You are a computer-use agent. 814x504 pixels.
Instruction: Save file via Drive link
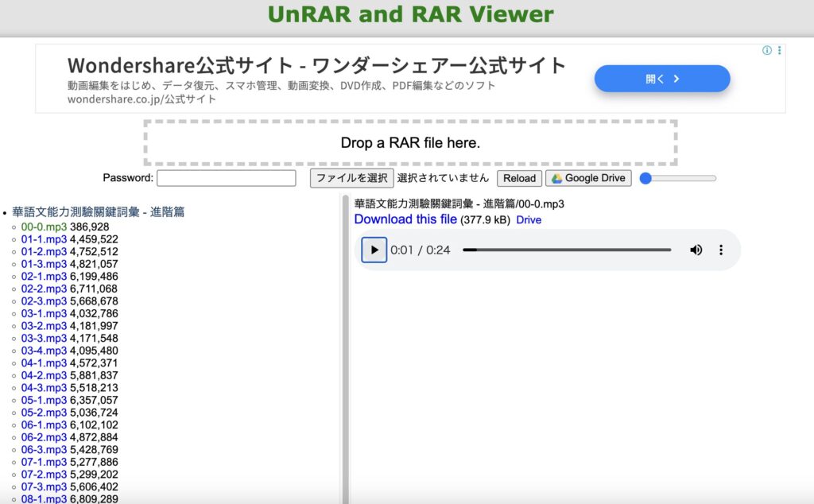[x=529, y=220]
